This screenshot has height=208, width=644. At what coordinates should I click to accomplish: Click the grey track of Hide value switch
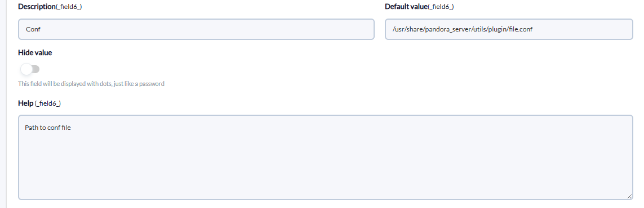click(36, 69)
